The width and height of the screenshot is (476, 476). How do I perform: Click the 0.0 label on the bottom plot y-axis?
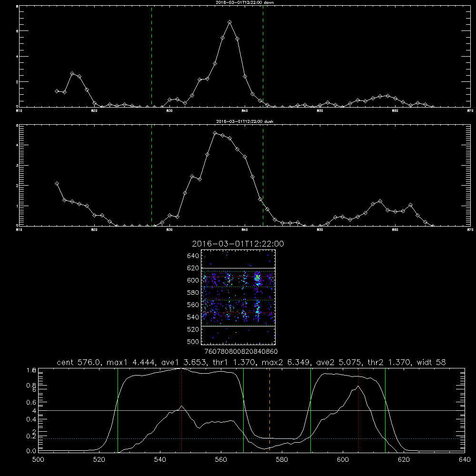pos(31,451)
